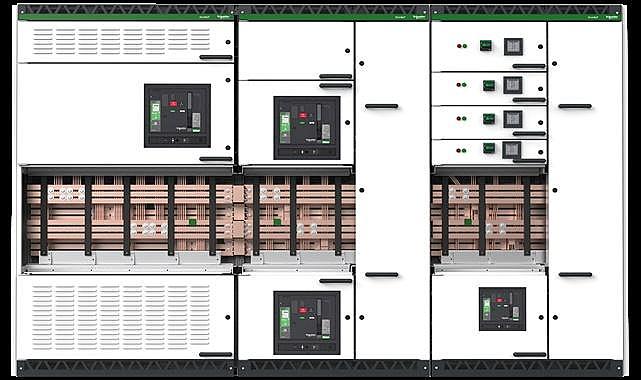Click the square meter on the fourth feeder drawer
The width and height of the screenshot is (641, 380).
(512, 150)
